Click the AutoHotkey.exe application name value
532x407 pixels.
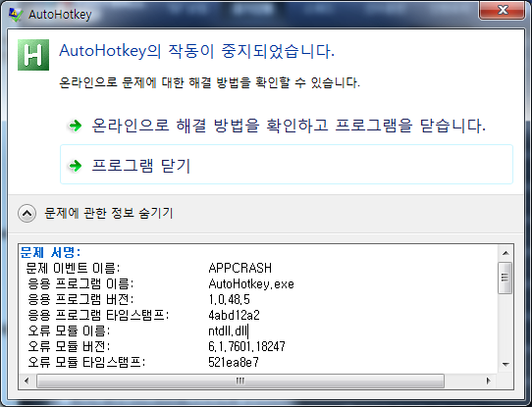[x=251, y=283]
